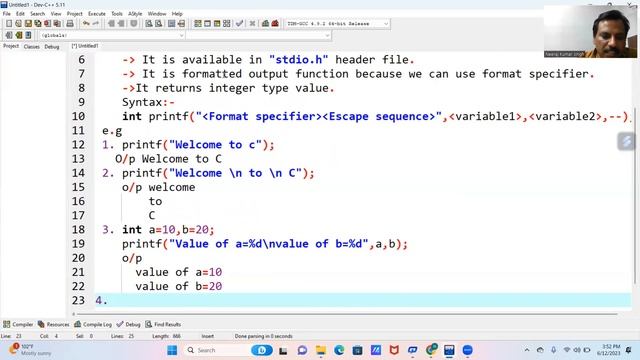Viewport: 640px width, 360px height.
Task: Open the File menu
Action: (x=7, y=13)
